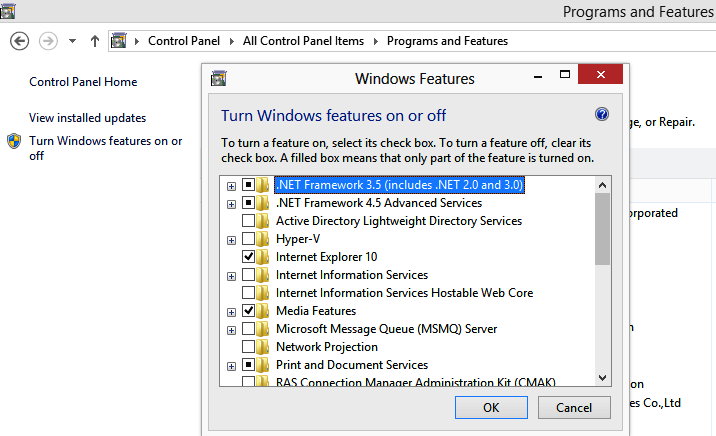716x436 pixels.
Task: Expand the Internet Information Services node
Action: (x=231, y=275)
